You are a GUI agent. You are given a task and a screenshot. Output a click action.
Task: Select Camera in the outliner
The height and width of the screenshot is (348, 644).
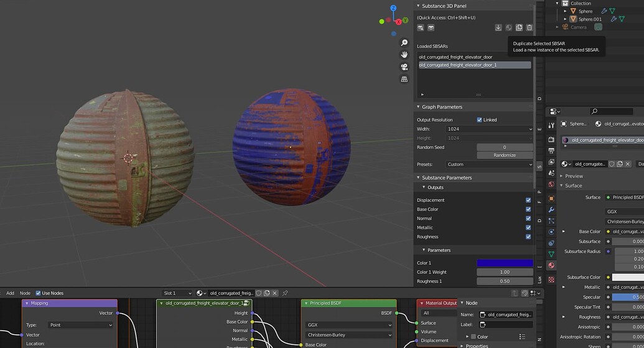[578, 27]
